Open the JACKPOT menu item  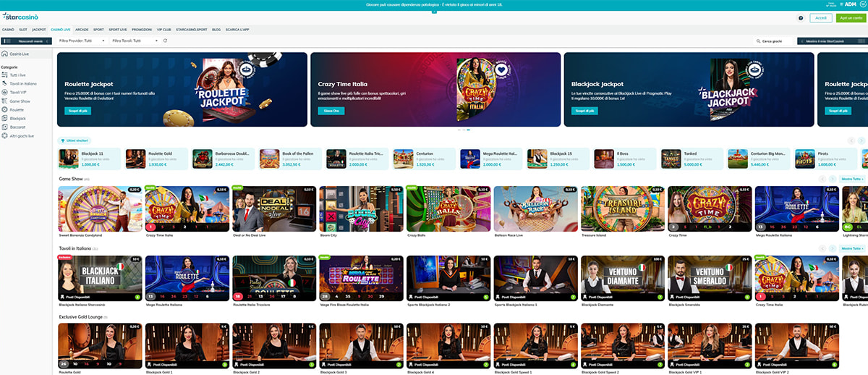pos(39,30)
